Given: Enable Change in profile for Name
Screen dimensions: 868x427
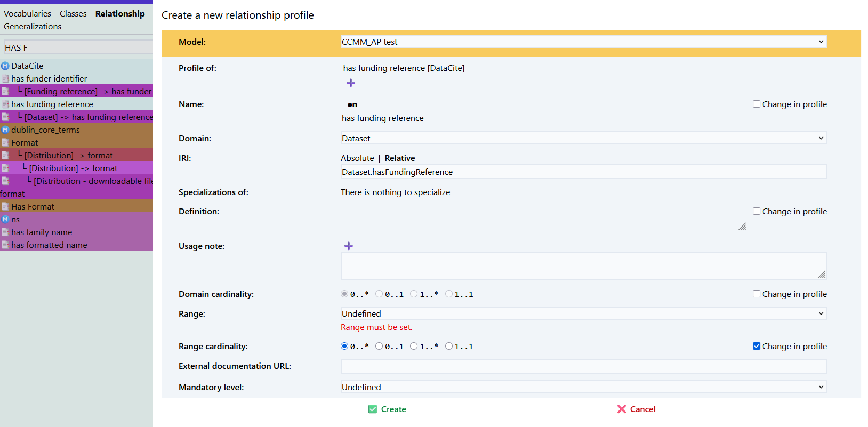Looking at the screenshot, I should [756, 104].
